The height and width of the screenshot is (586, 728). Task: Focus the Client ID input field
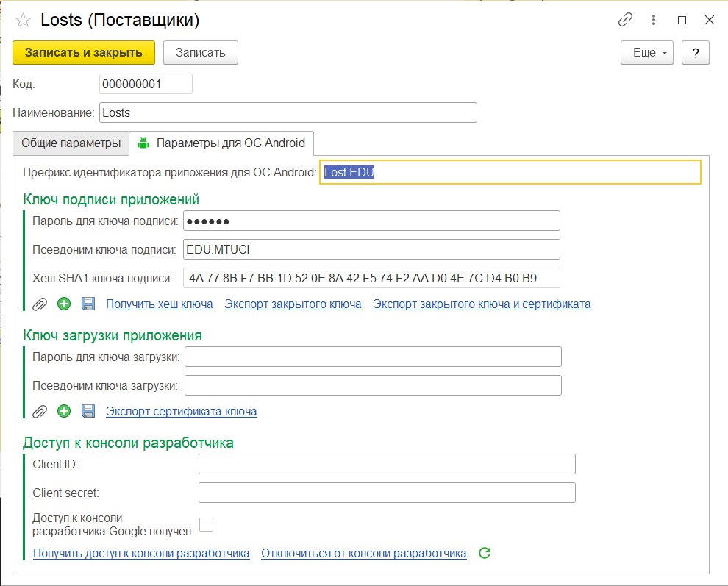tap(388, 464)
